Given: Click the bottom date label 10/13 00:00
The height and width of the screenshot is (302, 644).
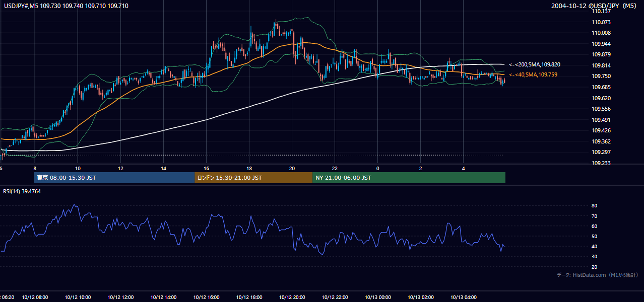Looking at the screenshot, I should pyautogui.click(x=378, y=297).
